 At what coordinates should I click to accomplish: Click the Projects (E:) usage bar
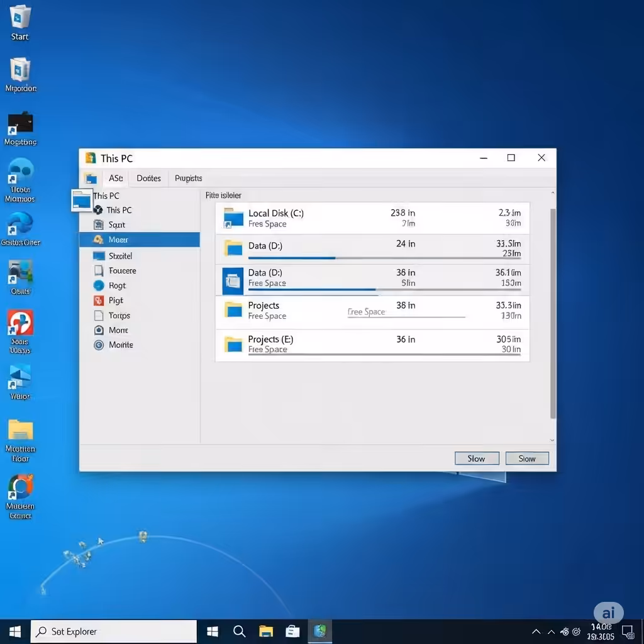(x=384, y=355)
